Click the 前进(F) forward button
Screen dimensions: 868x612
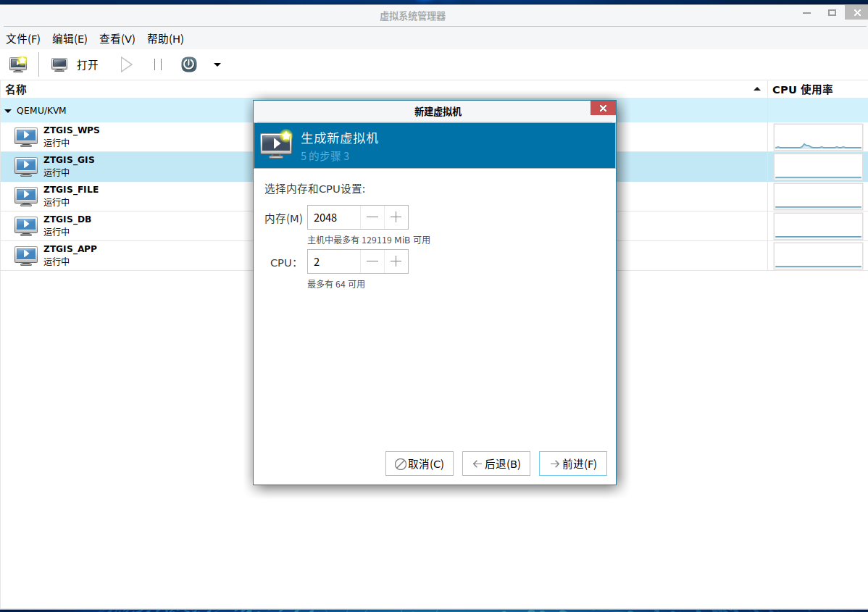click(572, 464)
